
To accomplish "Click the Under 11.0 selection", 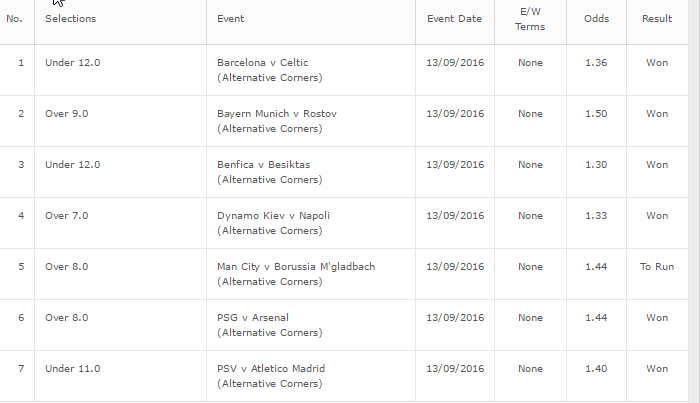I will 73,369.
